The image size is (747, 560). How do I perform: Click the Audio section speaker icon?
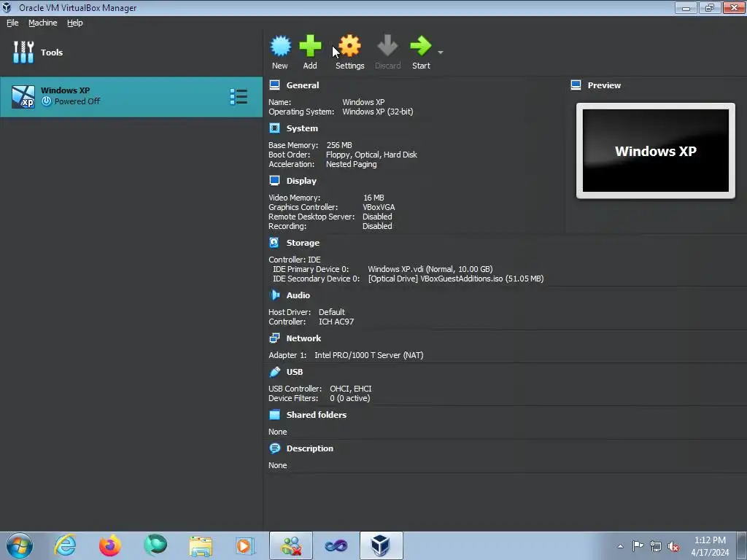click(274, 295)
